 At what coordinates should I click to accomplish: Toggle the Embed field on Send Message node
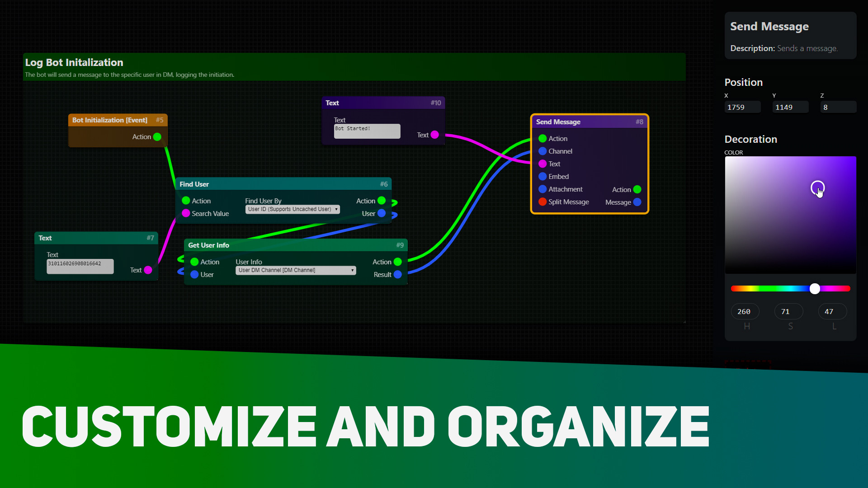click(541, 176)
